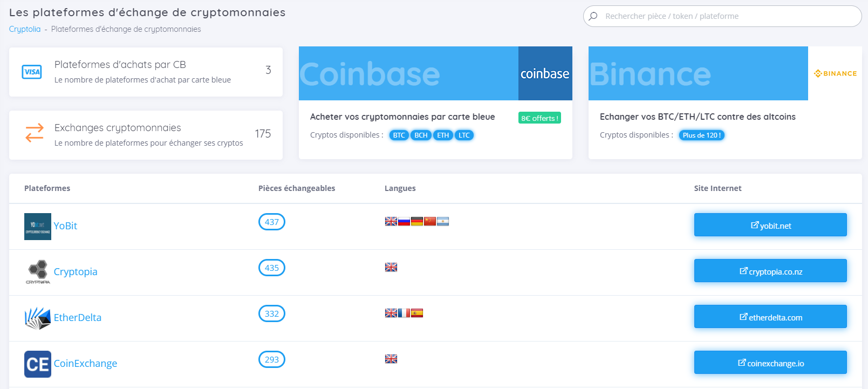Click the YoBit platform logo
Viewport: 868px width, 389px height.
click(x=37, y=226)
